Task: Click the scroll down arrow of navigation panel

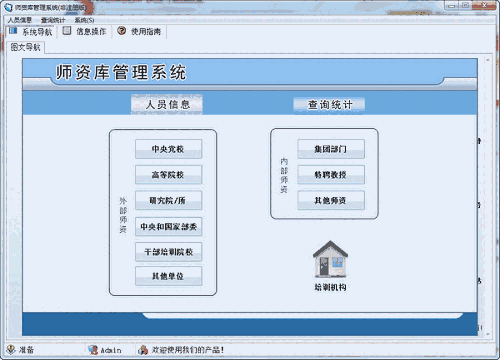Action: click(488, 333)
